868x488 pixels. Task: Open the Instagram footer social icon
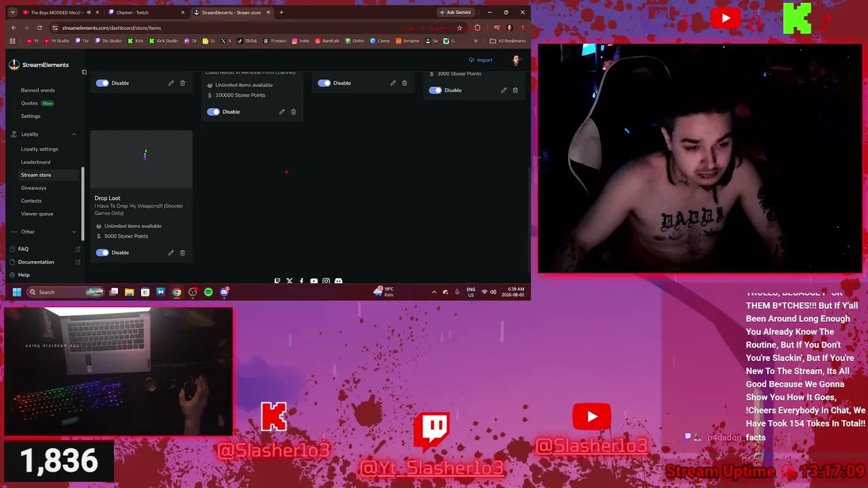[326, 281]
